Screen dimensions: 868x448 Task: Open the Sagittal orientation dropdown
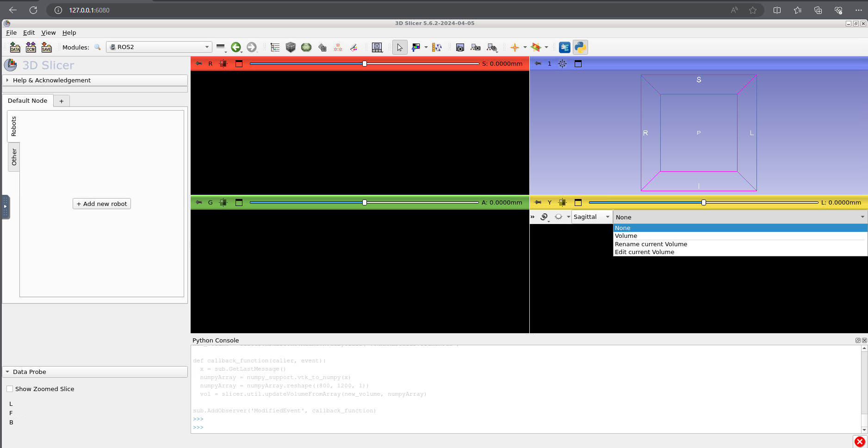[592, 217]
